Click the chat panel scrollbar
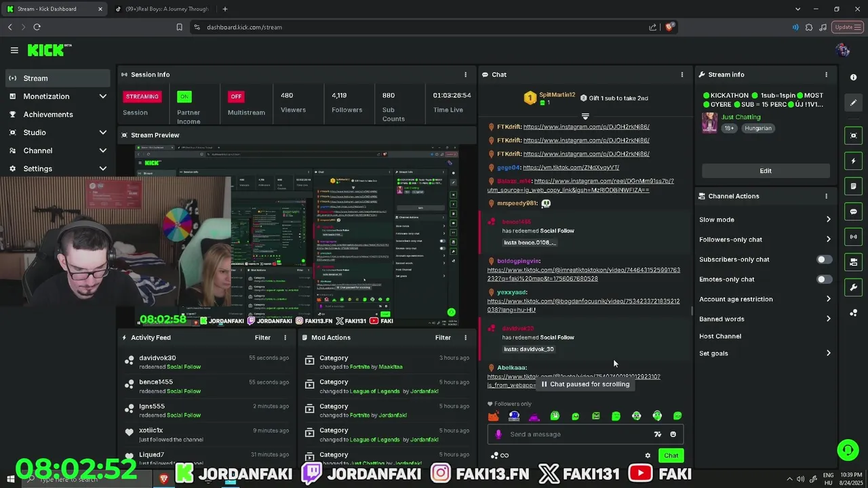The image size is (868, 488). point(691,310)
